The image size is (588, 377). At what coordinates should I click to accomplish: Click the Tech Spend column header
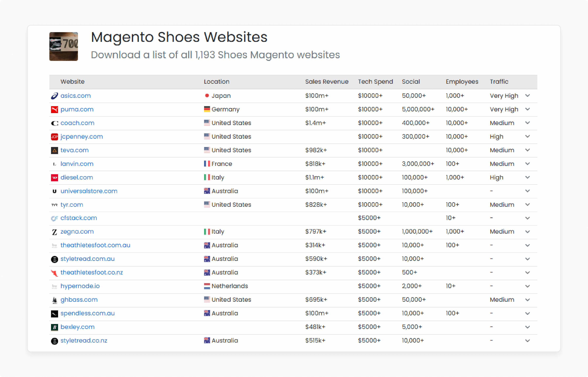tap(375, 82)
